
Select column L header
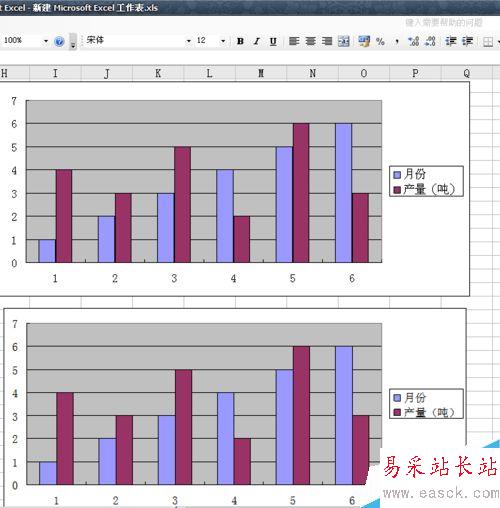click(x=209, y=73)
